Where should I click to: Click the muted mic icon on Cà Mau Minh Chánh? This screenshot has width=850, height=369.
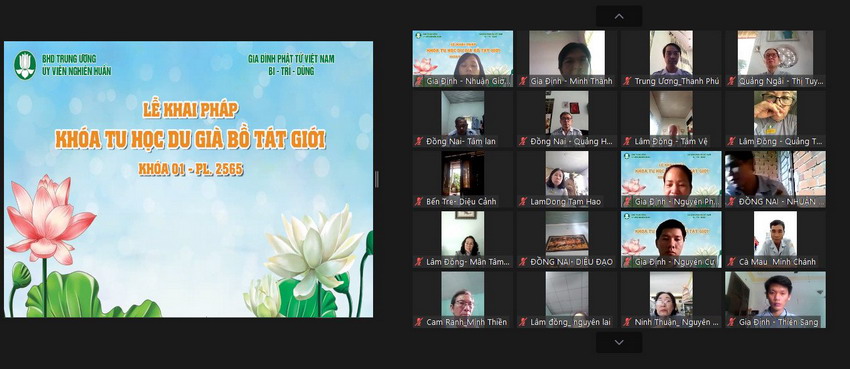pyautogui.click(x=731, y=262)
